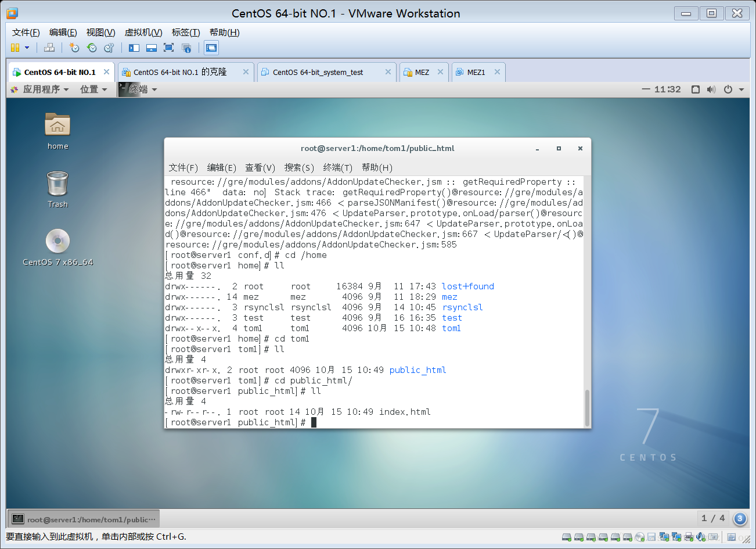Click the camera device status icon

pos(714,537)
